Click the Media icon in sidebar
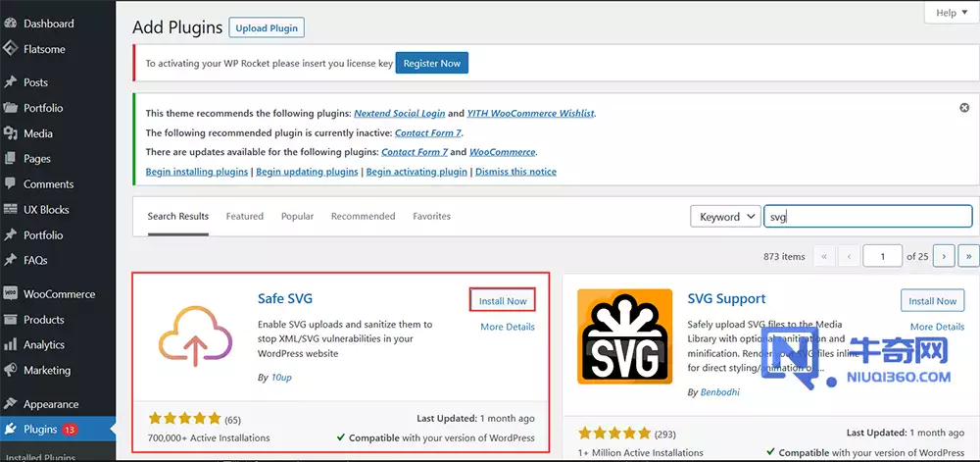980x462 pixels. click(10, 133)
